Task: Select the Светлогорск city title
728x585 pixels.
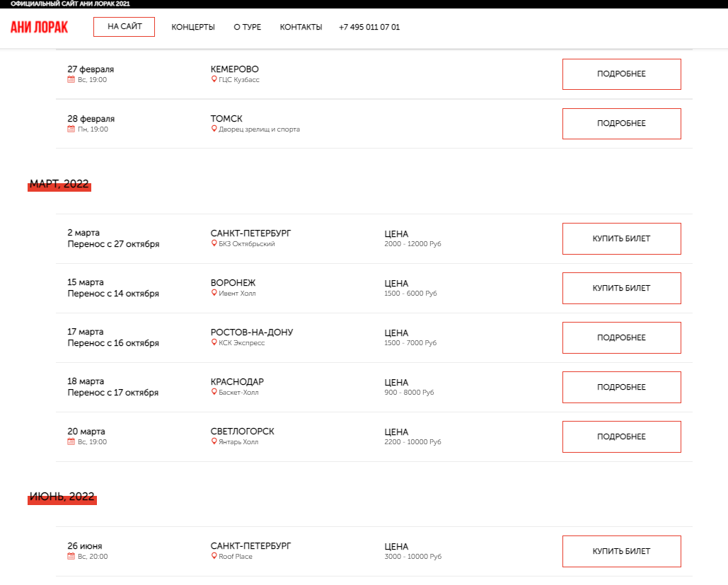Action: tap(242, 431)
